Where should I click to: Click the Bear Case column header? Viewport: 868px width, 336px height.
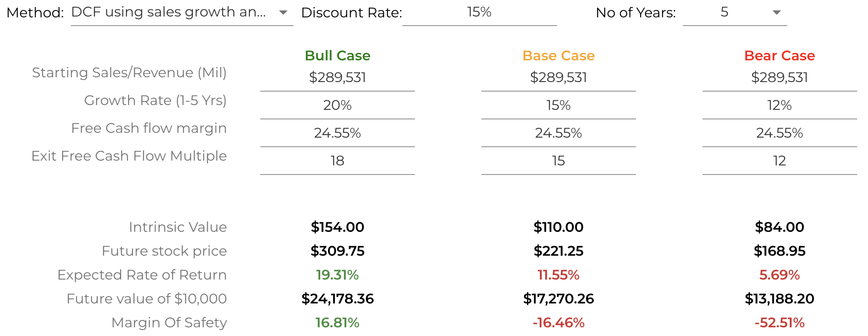click(x=779, y=56)
